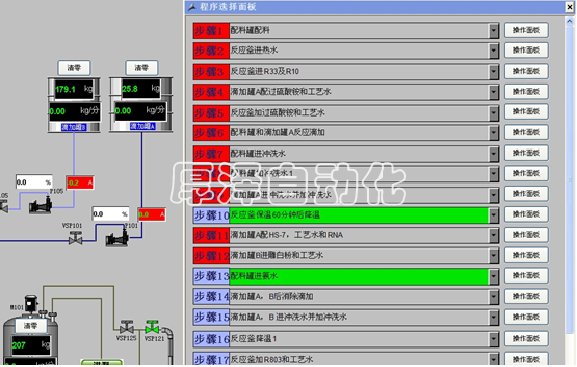This screenshot has width=577, height=367.
Task: Click the P101 pump icon
Action: coord(117,238)
